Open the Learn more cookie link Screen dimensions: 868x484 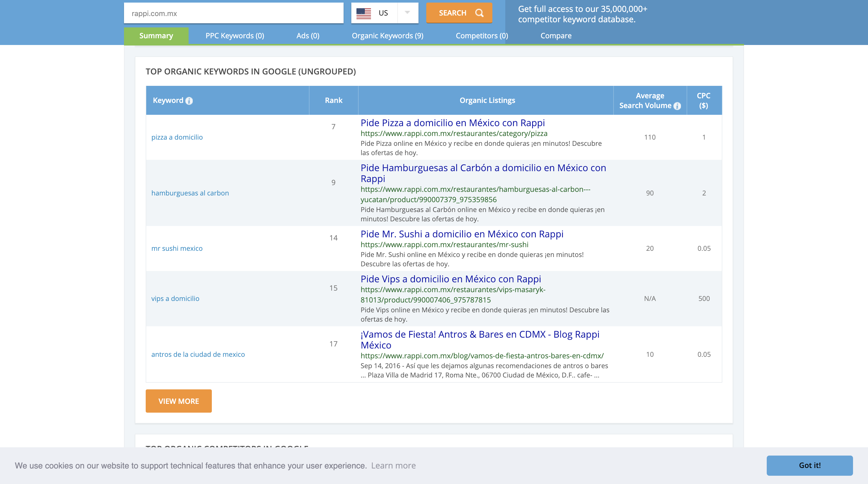pyautogui.click(x=393, y=466)
